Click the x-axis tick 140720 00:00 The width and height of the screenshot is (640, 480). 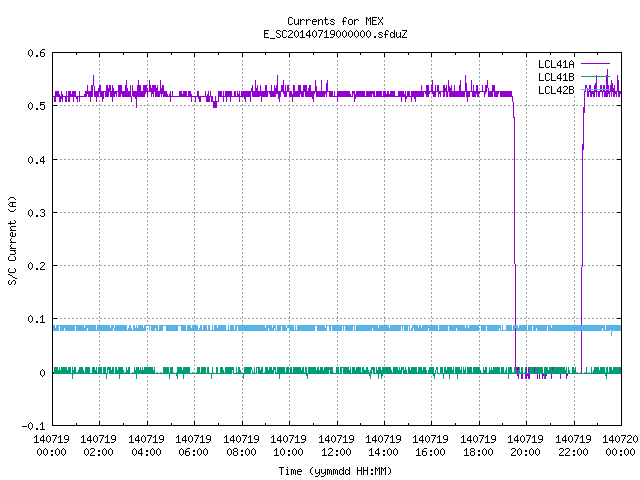coord(620,446)
